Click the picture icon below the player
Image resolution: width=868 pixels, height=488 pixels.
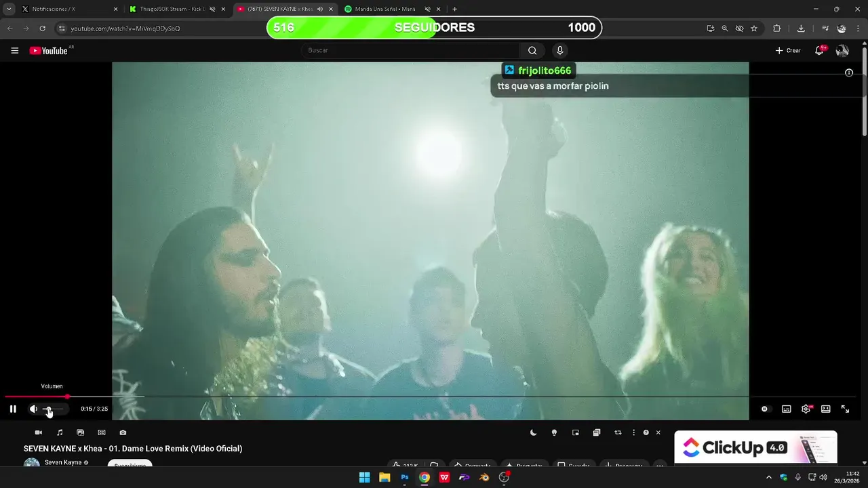[x=80, y=432]
